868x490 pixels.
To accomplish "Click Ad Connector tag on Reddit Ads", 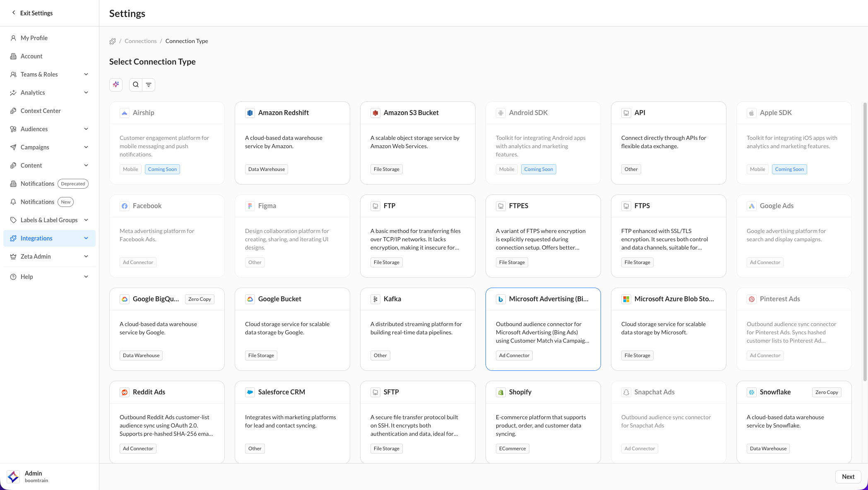I will coord(138,449).
